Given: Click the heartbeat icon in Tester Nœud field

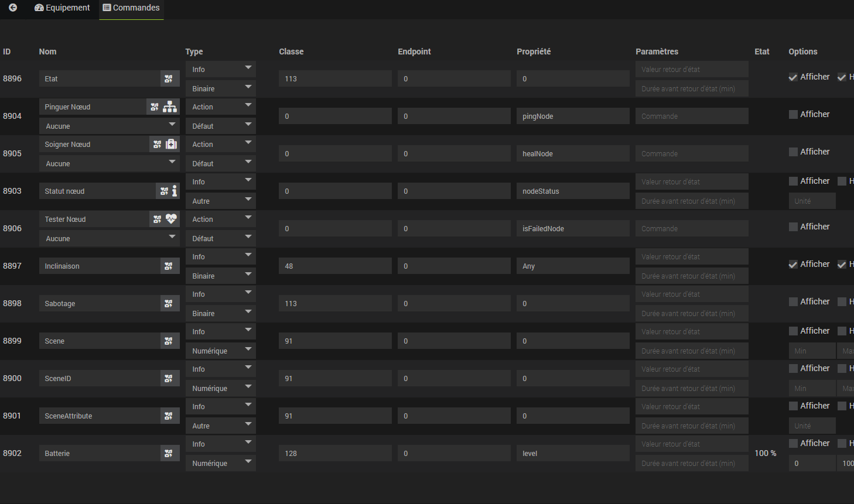Looking at the screenshot, I should click(171, 220).
